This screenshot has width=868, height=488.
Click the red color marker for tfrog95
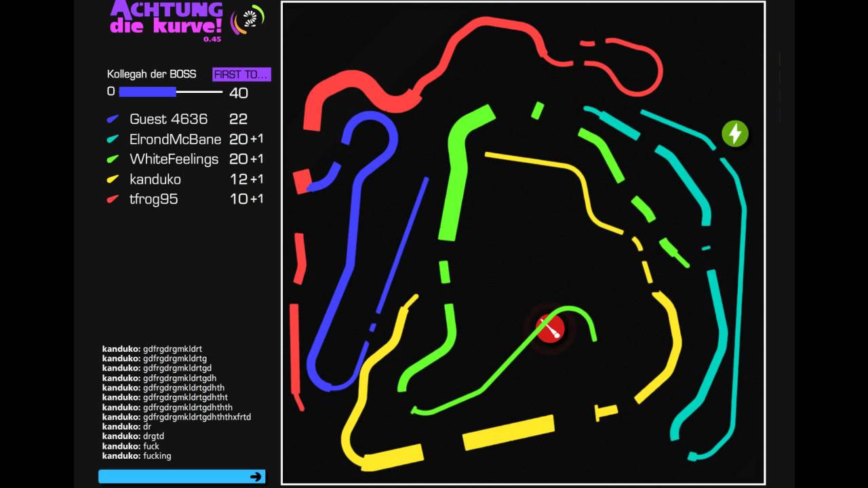coord(113,199)
